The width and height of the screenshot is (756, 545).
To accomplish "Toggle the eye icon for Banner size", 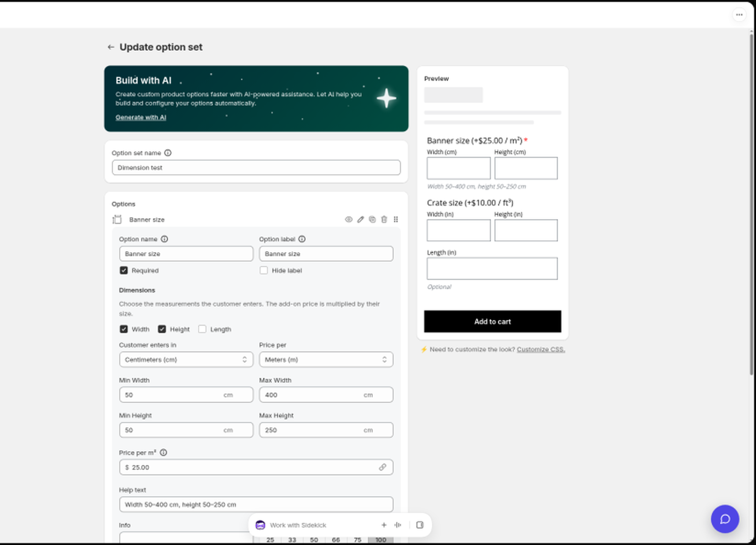I will pyautogui.click(x=349, y=219).
